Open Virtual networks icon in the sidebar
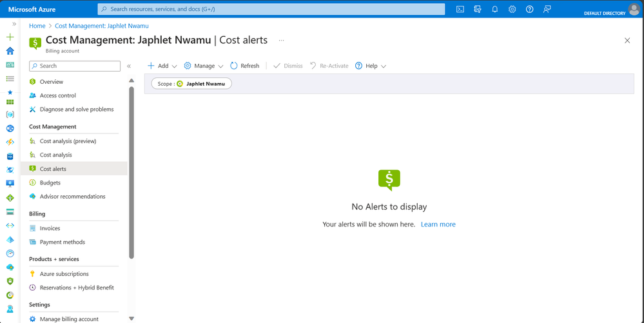This screenshot has width=644, height=323. pos(10,226)
